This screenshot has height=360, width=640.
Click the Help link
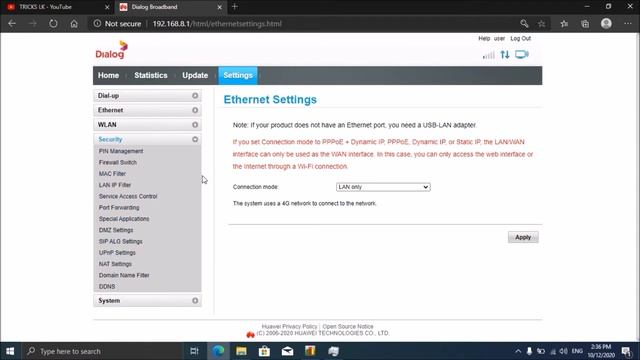pos(484,38)
